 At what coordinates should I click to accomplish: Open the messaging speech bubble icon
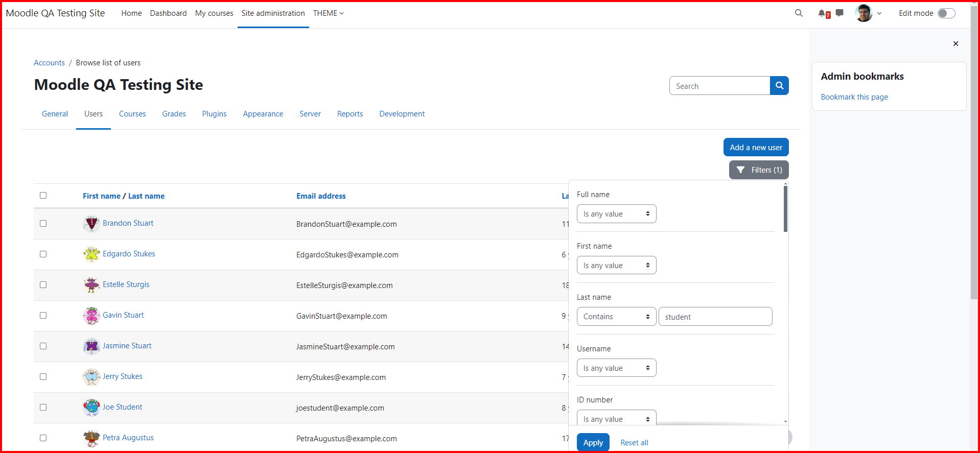pos(839,13)
